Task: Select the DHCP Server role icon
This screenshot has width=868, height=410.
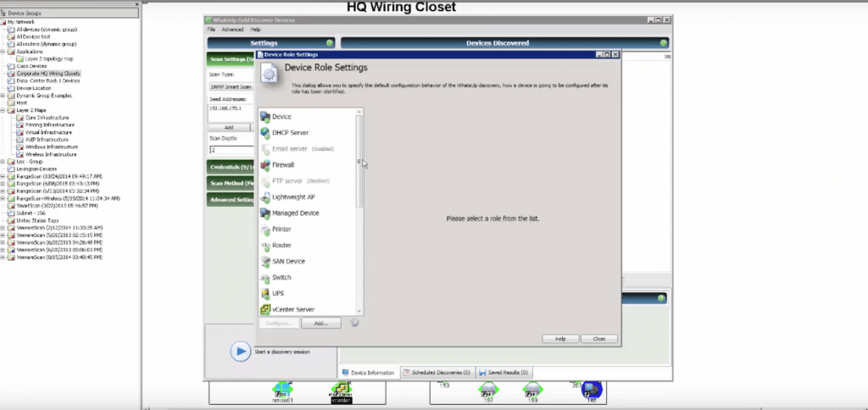Action: [265, 133]
